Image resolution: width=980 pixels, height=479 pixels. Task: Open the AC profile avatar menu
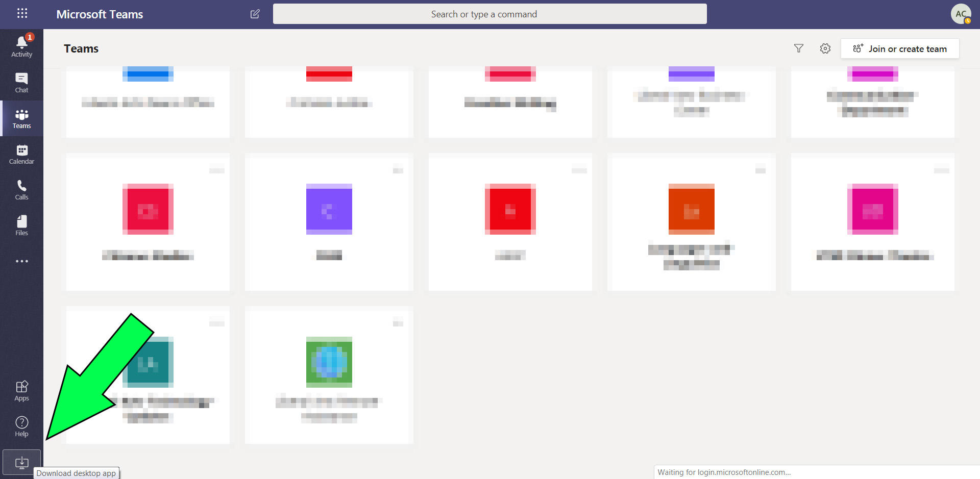pyautogui.click(x=961, y=14)
